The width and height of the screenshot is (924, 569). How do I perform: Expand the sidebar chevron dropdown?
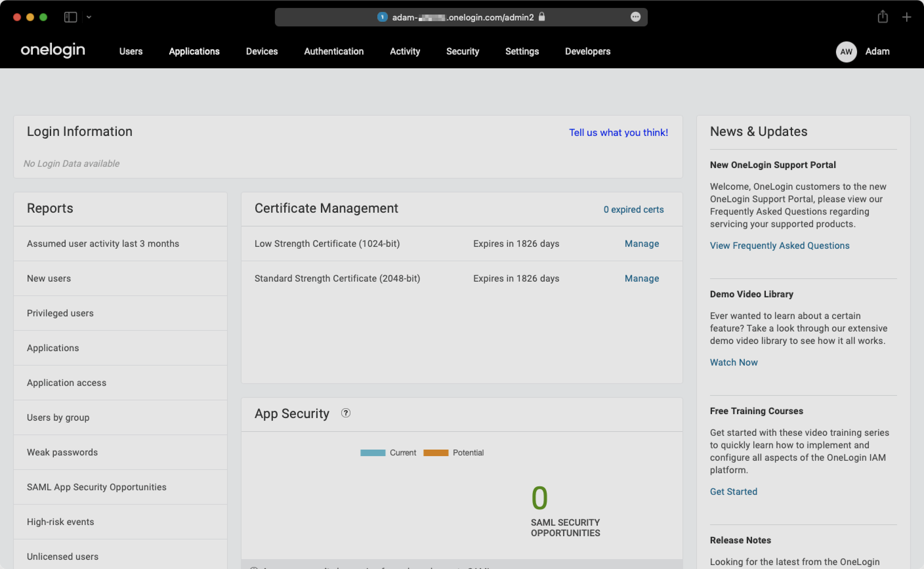pyautogui.click(x=89, y=17)
